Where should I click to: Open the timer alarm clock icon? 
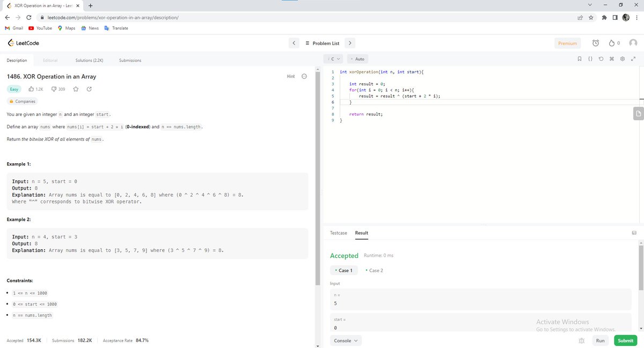595,43
